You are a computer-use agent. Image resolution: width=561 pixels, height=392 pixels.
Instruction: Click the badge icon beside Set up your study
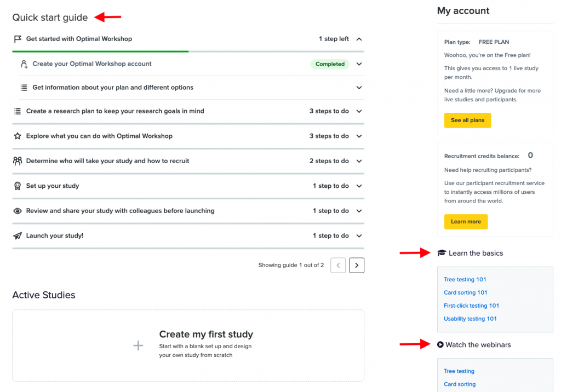[17, 186]
